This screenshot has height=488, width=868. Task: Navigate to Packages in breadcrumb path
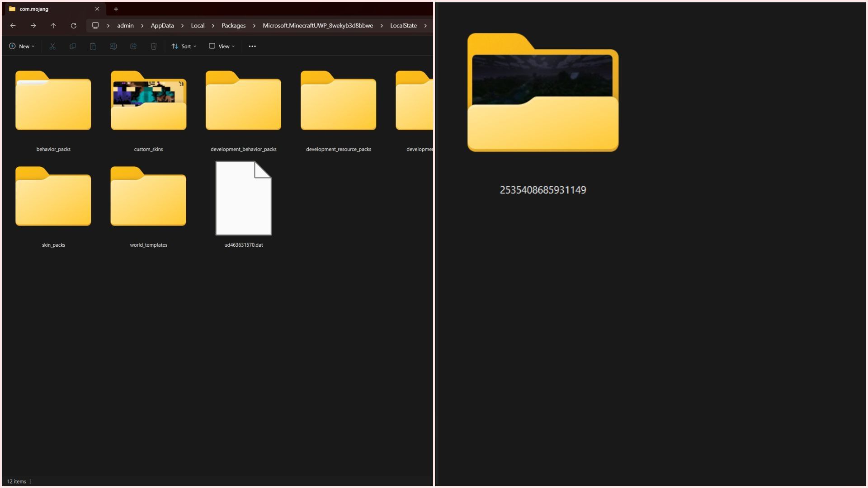tap(233, 26)
